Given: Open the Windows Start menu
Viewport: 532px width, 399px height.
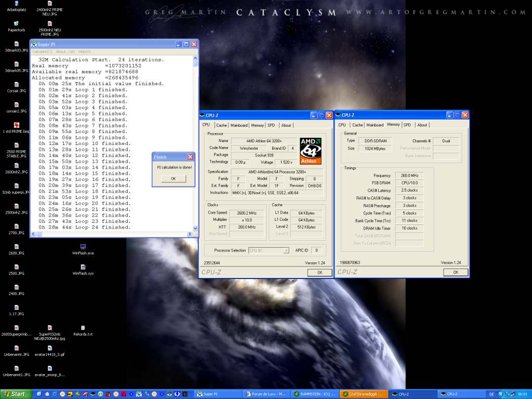Looking at the screenshot, I should (x=16, y=394).
